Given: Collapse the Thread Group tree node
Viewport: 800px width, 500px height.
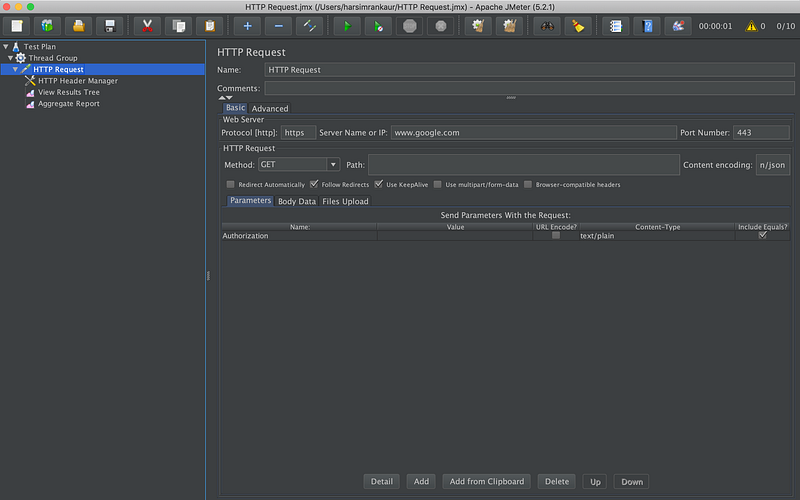Looking at the screenshot, I should (x=10, y=58).
